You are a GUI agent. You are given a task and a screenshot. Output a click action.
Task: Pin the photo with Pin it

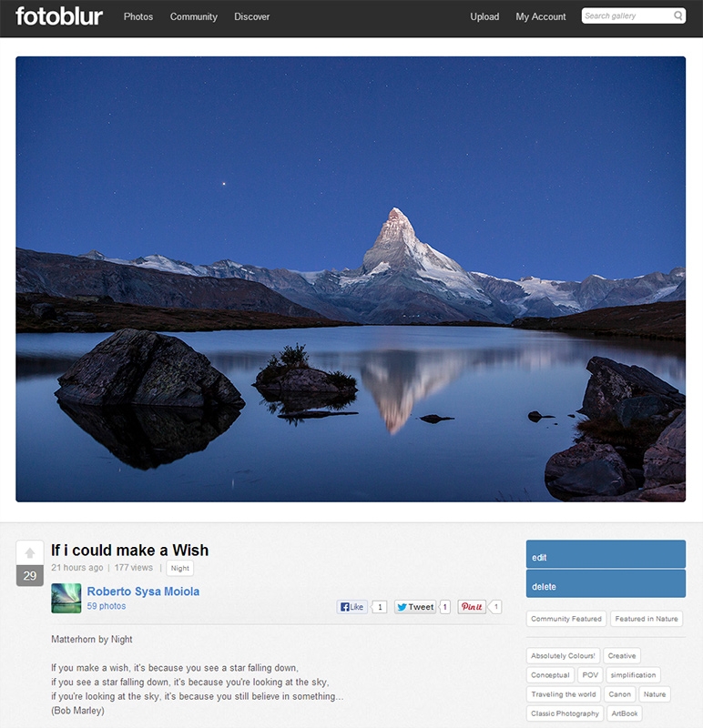coord(472,607)
